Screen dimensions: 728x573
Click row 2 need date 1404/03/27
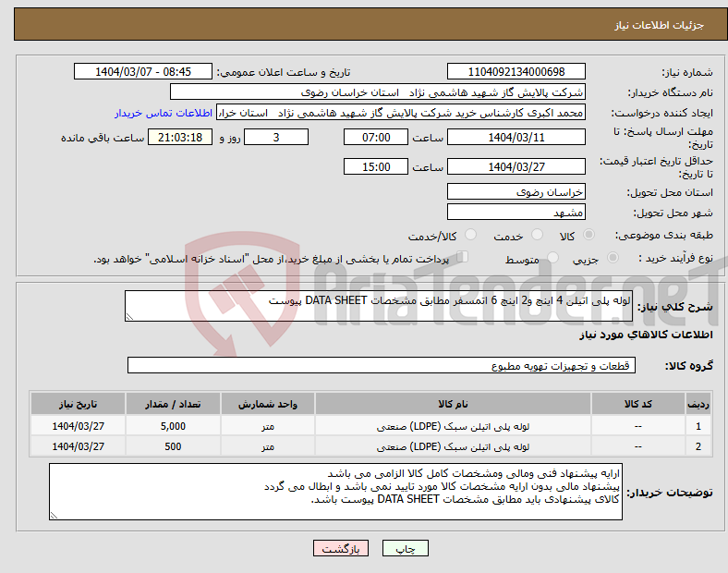tap(78, 446)
